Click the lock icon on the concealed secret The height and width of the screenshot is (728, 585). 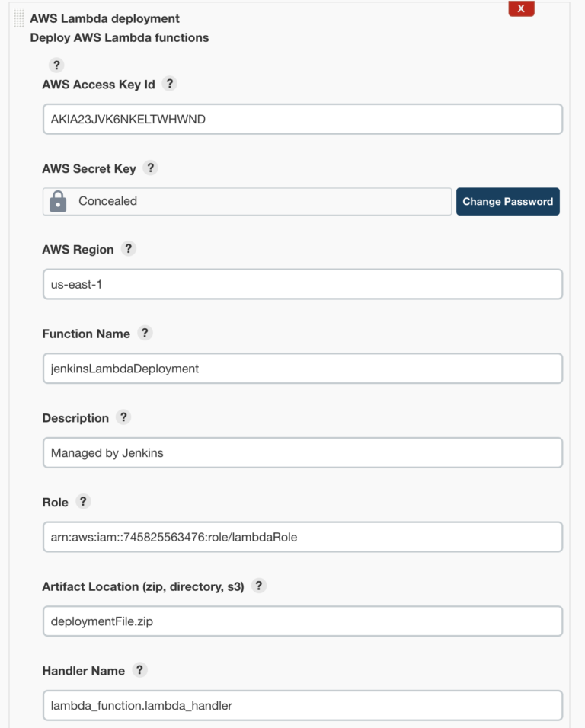pos(57,201)
